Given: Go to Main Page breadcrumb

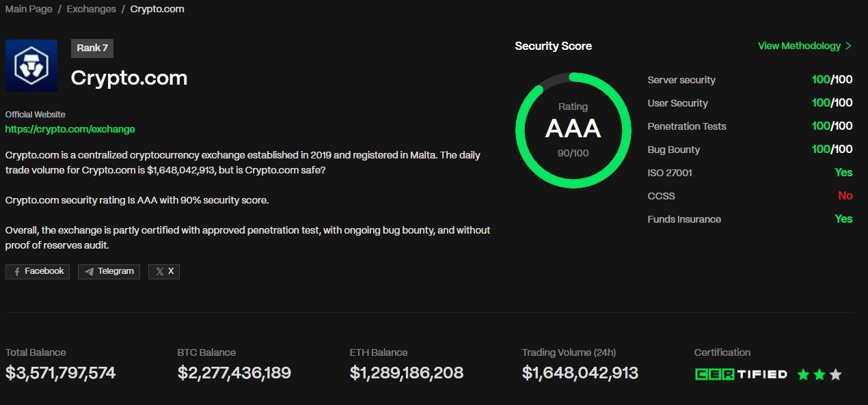Looking at the screenshot, I should (29, 9).
